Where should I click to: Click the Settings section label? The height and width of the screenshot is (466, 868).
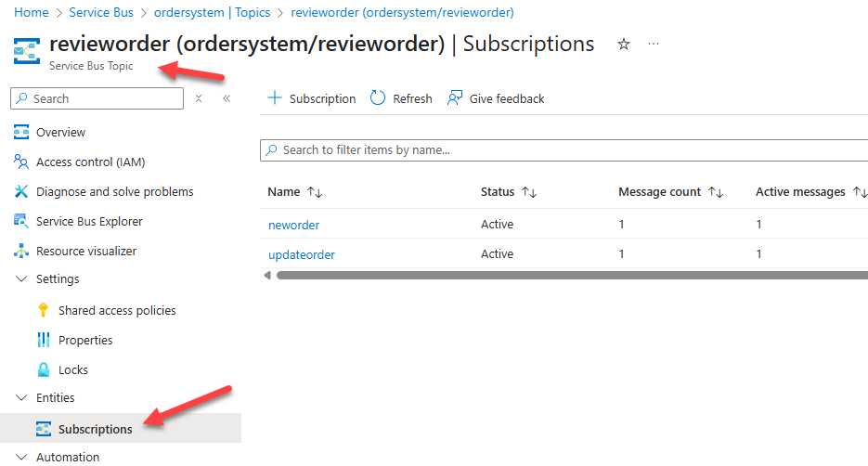(x=58, y=278)
